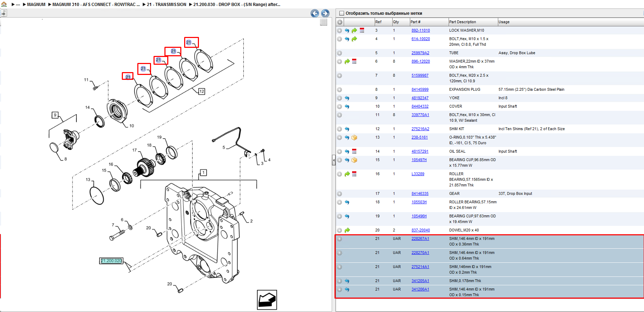Enable 'Отобразить только выбранные метки' checkbox
The height and width of the screenshot is (312, 644).
point(341,13)
